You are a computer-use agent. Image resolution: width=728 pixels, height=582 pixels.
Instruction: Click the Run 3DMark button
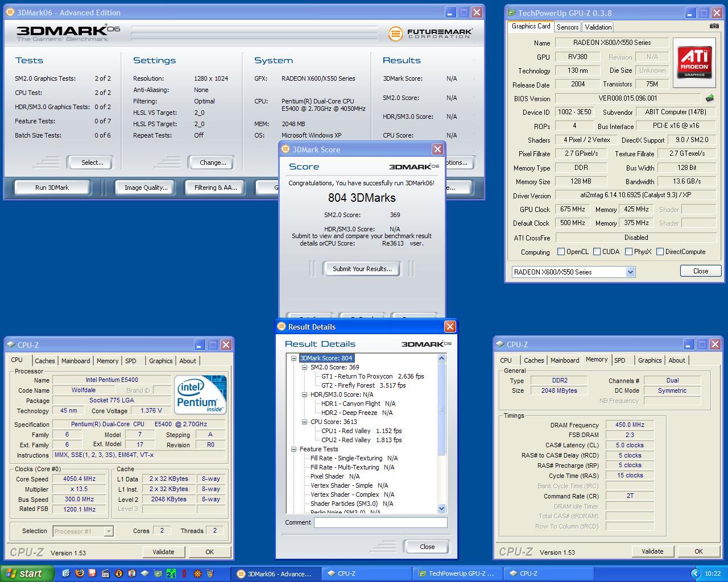52,188
